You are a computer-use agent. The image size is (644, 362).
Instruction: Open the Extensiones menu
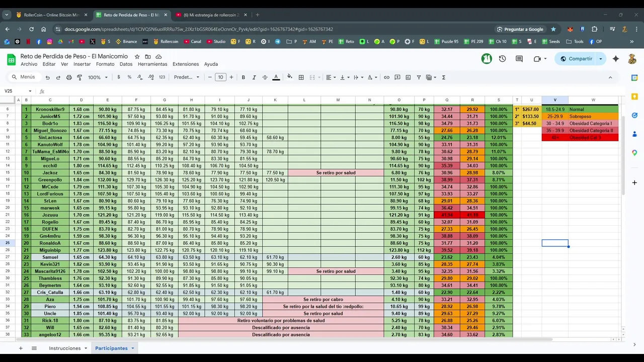coord(186,64)
